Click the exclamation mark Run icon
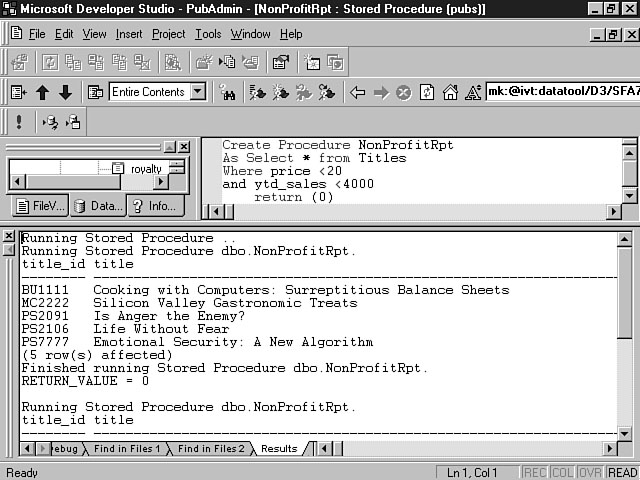Viewport: 640px width, 480px height. 19,122
